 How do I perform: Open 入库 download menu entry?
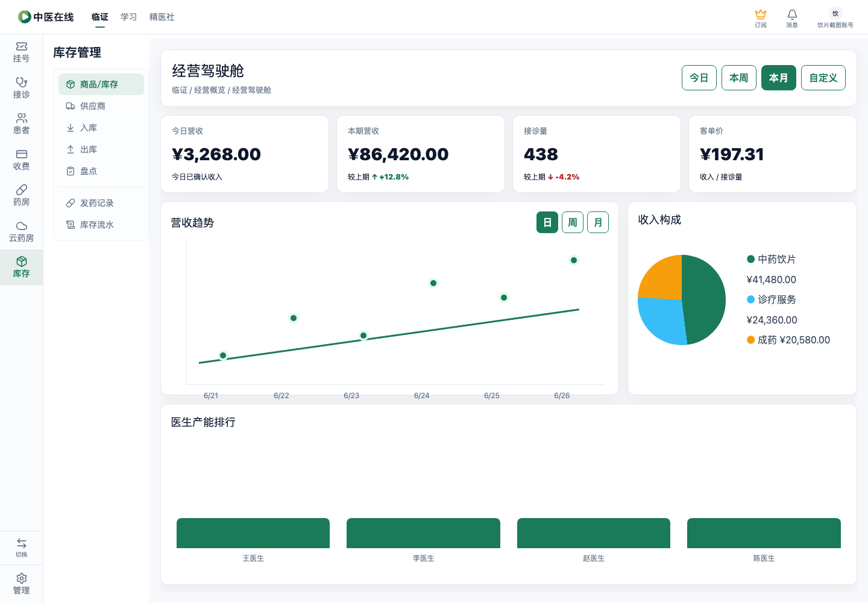[x=101, y=128]
